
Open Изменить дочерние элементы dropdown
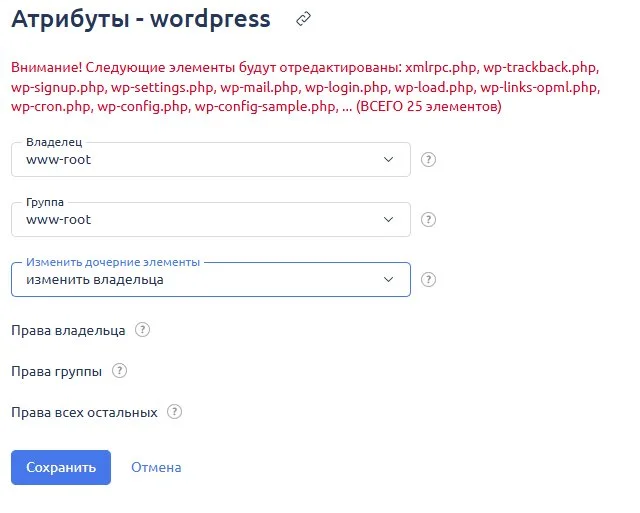point(211,280)
